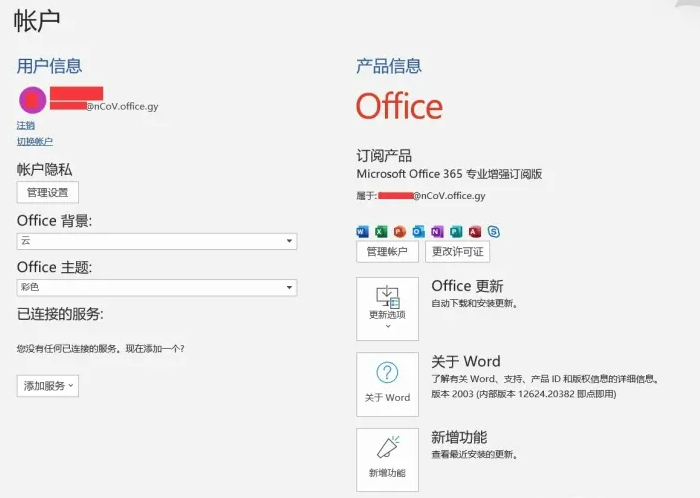The height and width of the screenshot is (498, 700).
Task: Click the 管理设置 button
Action: point(48,192)
